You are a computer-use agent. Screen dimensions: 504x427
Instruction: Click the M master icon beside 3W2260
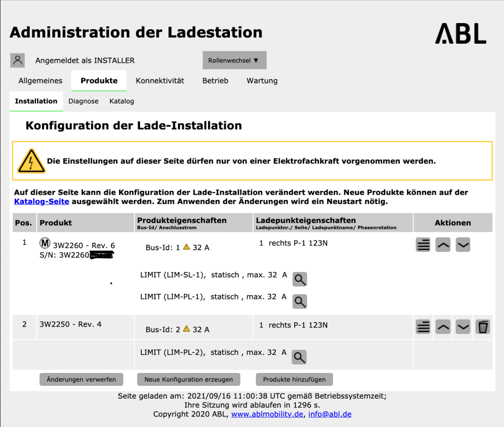click(45, 243)
